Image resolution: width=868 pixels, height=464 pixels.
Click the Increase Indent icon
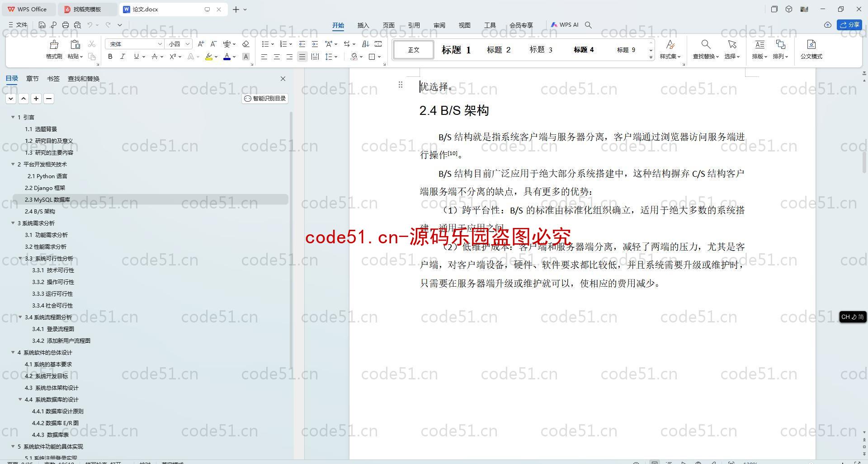pyautogui.click(x=315, y=44)
